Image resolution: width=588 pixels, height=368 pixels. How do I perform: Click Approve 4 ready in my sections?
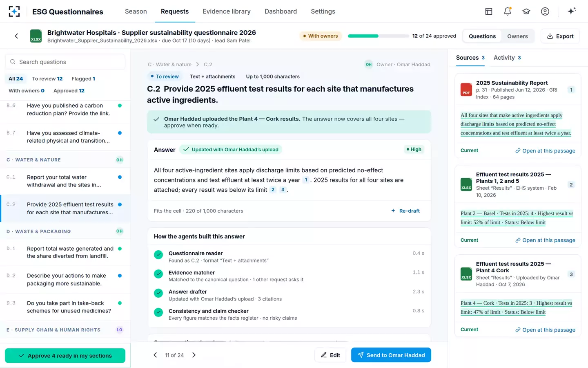pos(65,356)
